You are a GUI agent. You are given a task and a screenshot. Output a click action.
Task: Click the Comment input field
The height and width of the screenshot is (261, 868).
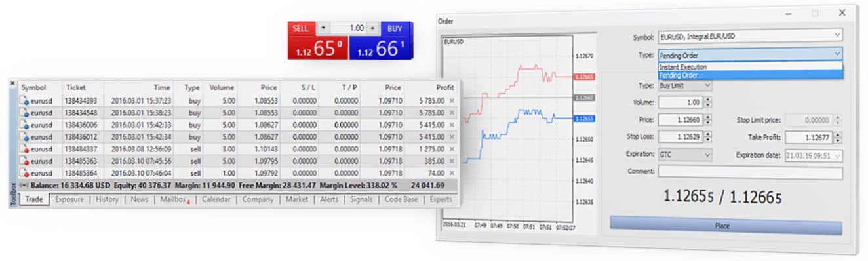click(x=751, y=172)
